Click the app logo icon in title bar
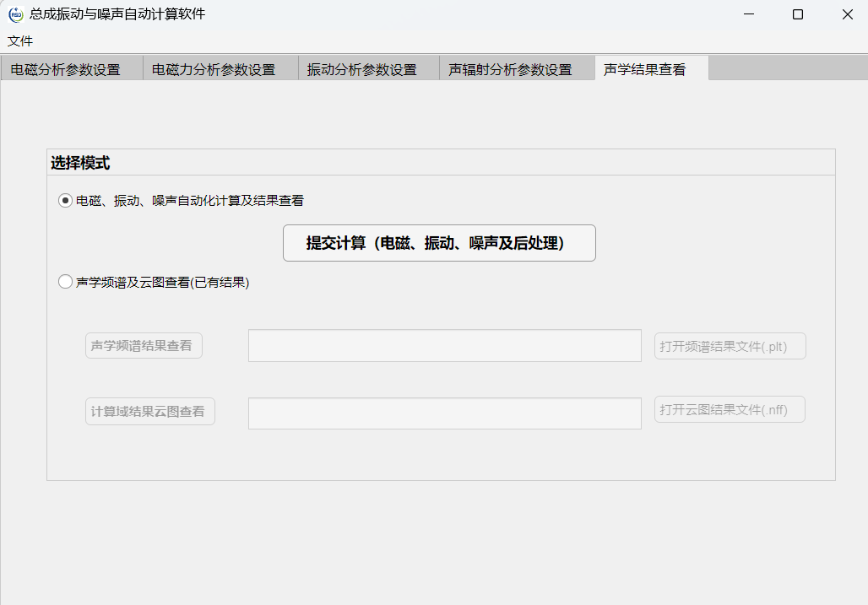 (15, 14)
